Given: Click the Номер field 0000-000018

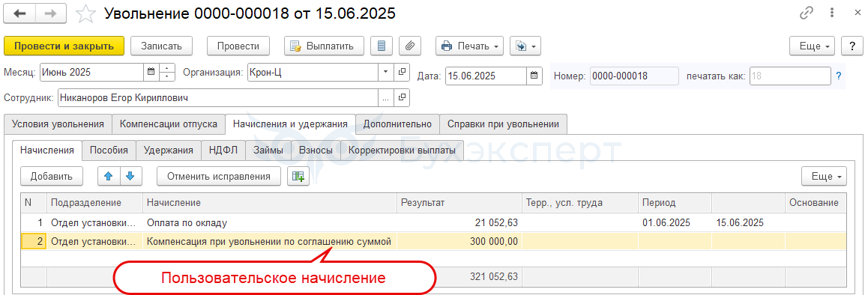Looking at the screenshot, I should tap(634, 76).
